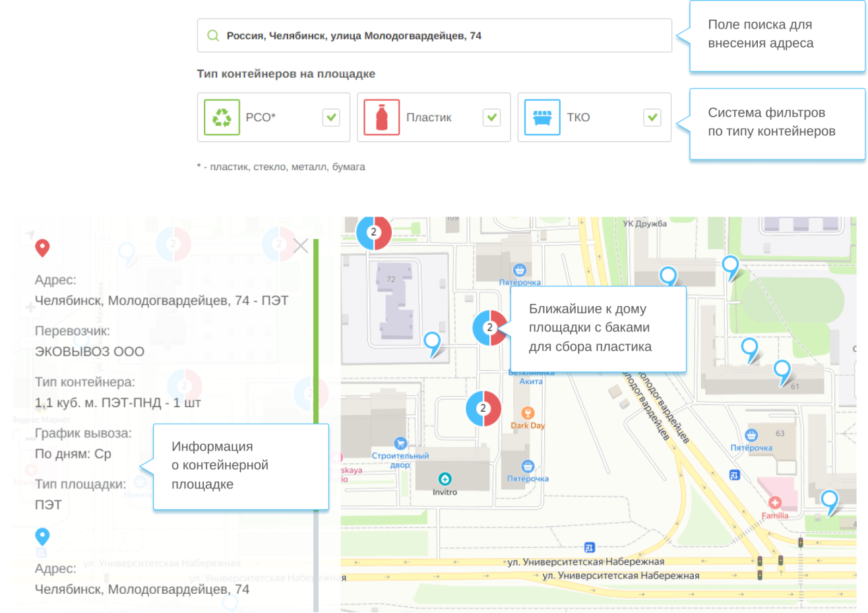Select blue pin beside building 72
Viewport: 868px width, 613px height.
pos(432,344)
